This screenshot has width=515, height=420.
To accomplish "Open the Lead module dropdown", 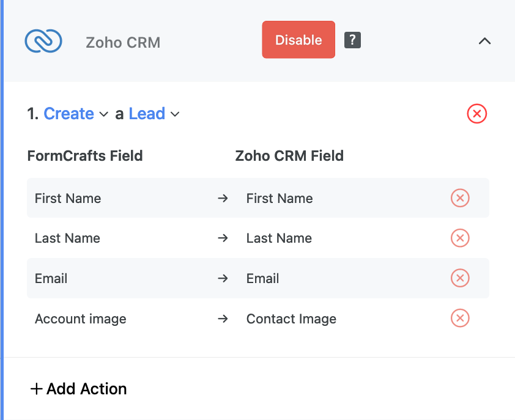I will click(x=154, y=114).
